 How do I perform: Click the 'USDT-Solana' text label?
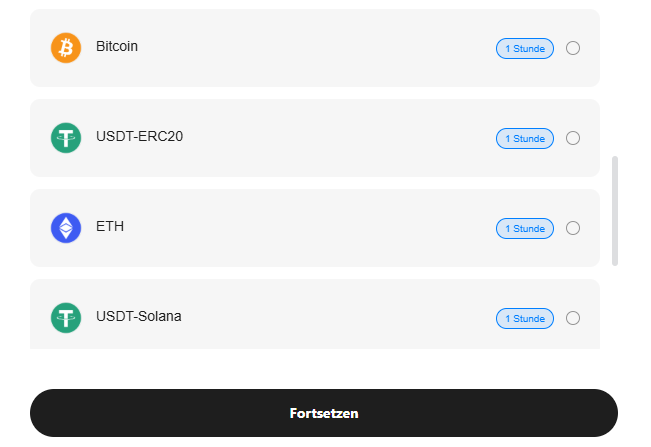139,316
